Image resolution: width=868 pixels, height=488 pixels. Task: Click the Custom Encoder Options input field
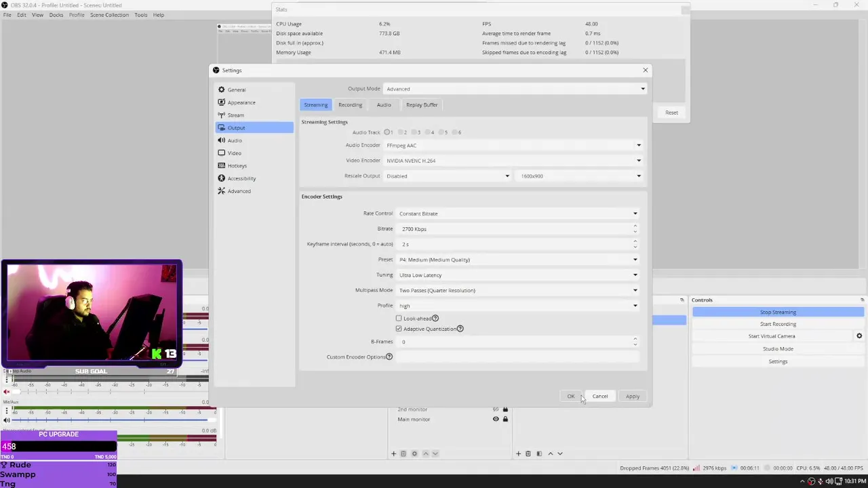pos(517,357)
